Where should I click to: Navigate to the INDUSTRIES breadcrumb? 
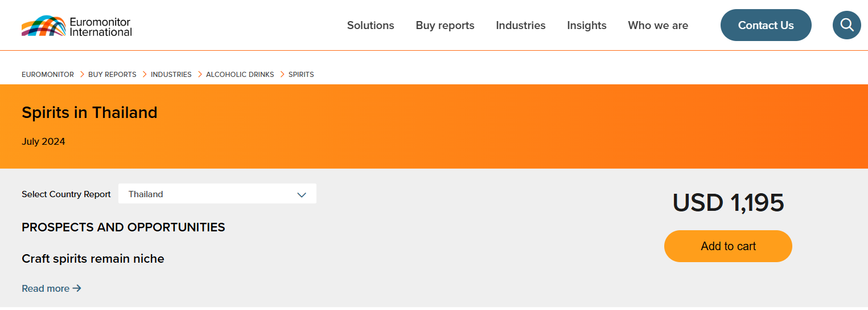(x=171, y=75)
